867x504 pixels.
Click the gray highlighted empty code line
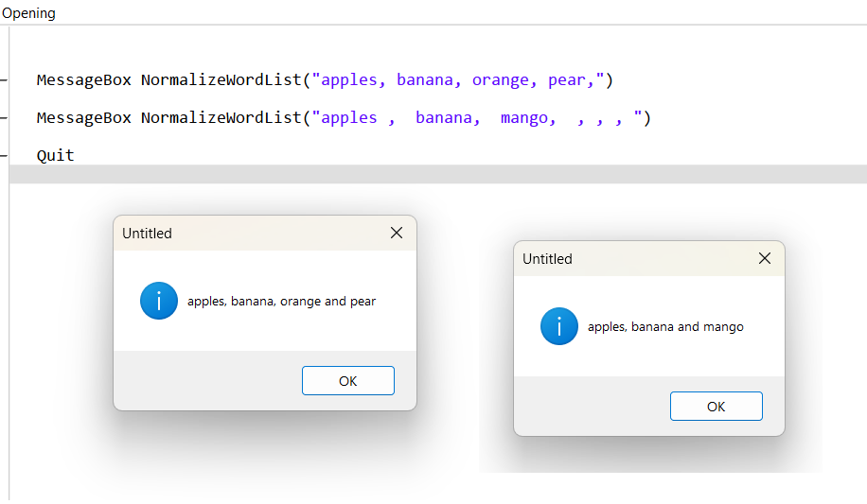(x=435, y=174)
